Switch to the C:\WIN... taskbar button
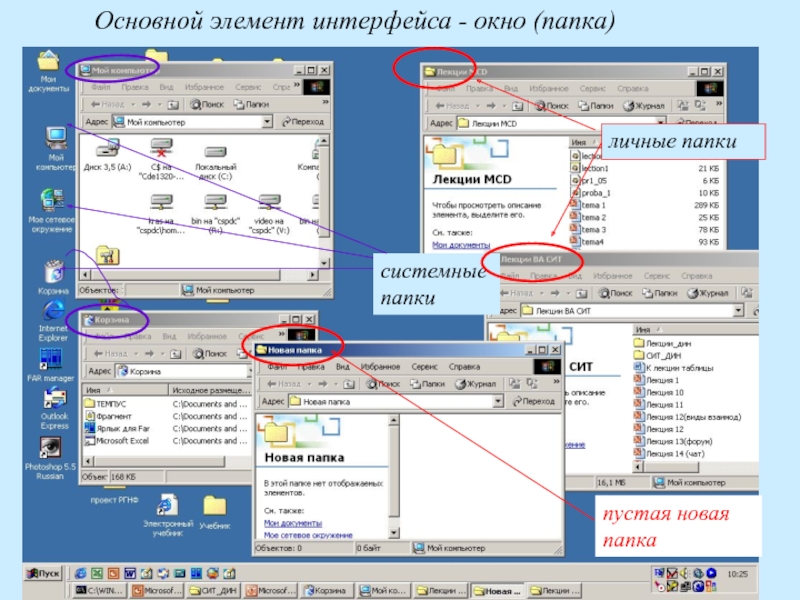This screenshot has width=800, height=600. click(x=99, y=590)
